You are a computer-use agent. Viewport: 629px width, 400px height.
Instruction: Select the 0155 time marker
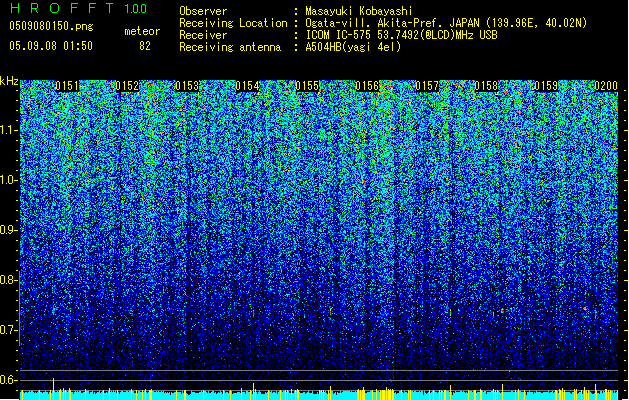(307, 86)
